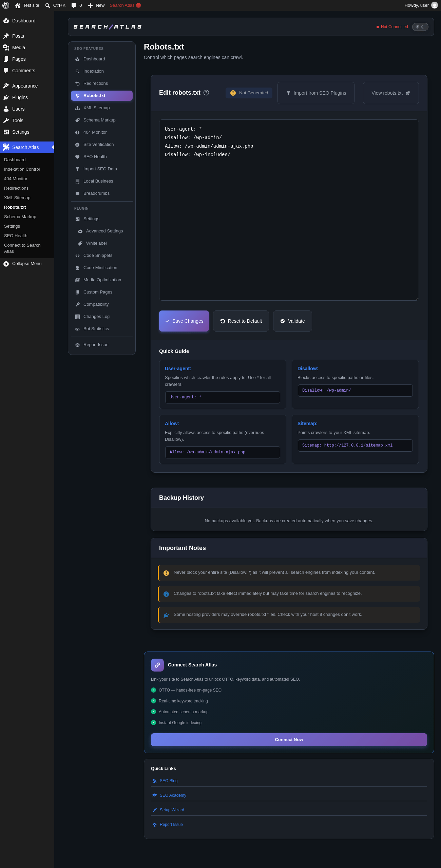The height and width of the screenshot is (868, 441).
Task: Click the Posts pin icon
Action: pyautogui.click(x=6, y=36)
